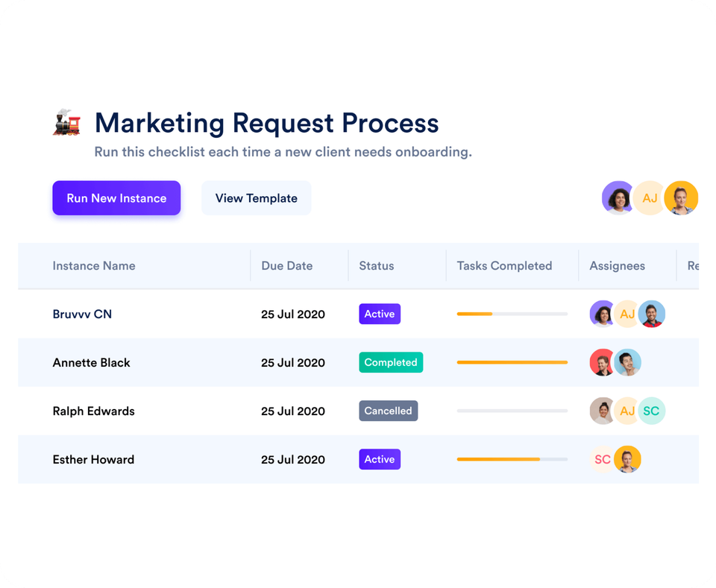This screenshot has width=716, height=588.
Task: Click the Active status badge for Esther Howard
Action: coord(380,459)
